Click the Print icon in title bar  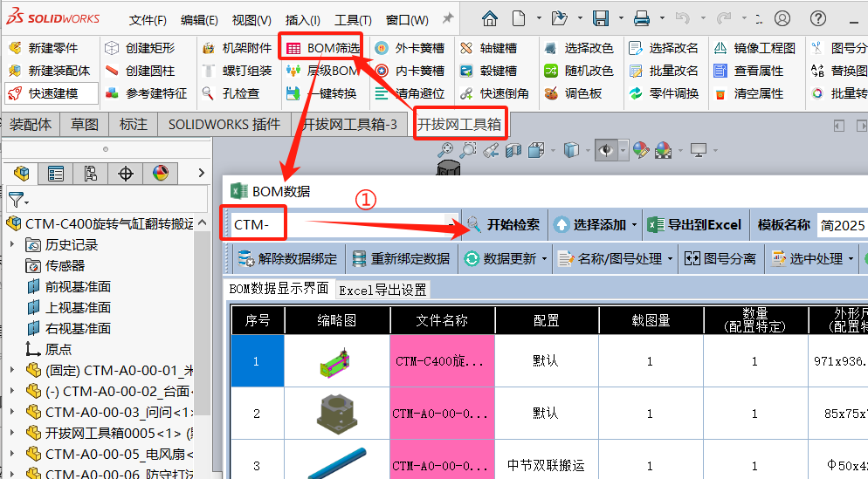[642, 19]
